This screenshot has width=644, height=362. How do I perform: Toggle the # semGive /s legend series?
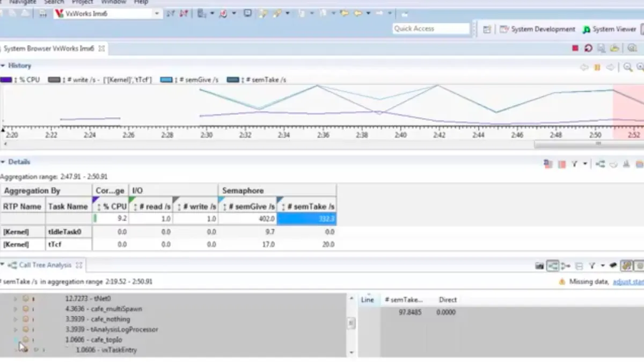(x=189, y=79)
